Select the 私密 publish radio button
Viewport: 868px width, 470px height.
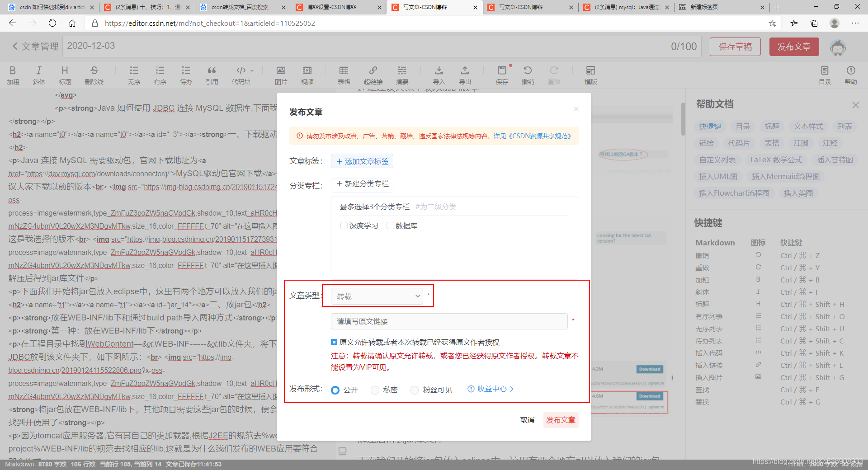pos(375,390)
